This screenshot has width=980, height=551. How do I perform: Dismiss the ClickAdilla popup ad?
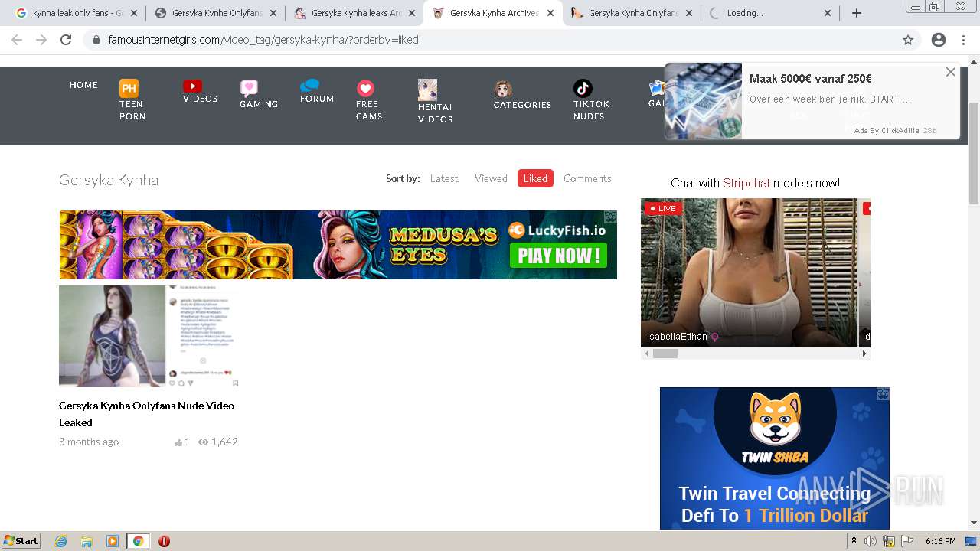pos(951,72)
